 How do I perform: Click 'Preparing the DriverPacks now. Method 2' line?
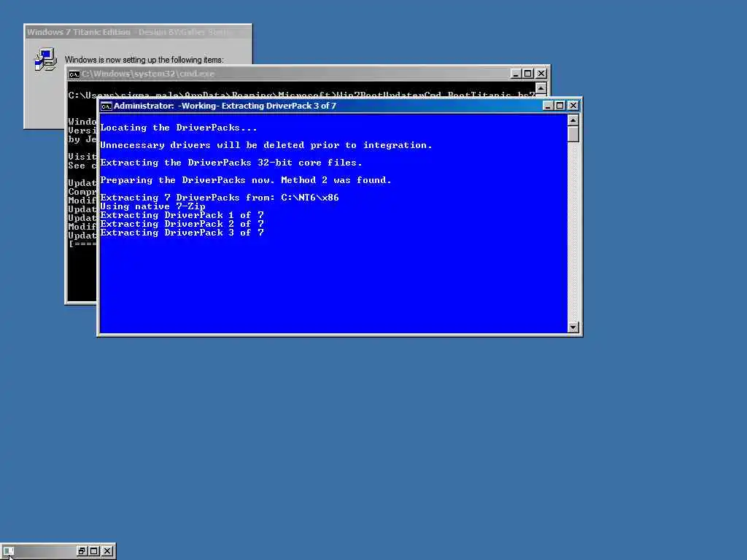[245, 180]
